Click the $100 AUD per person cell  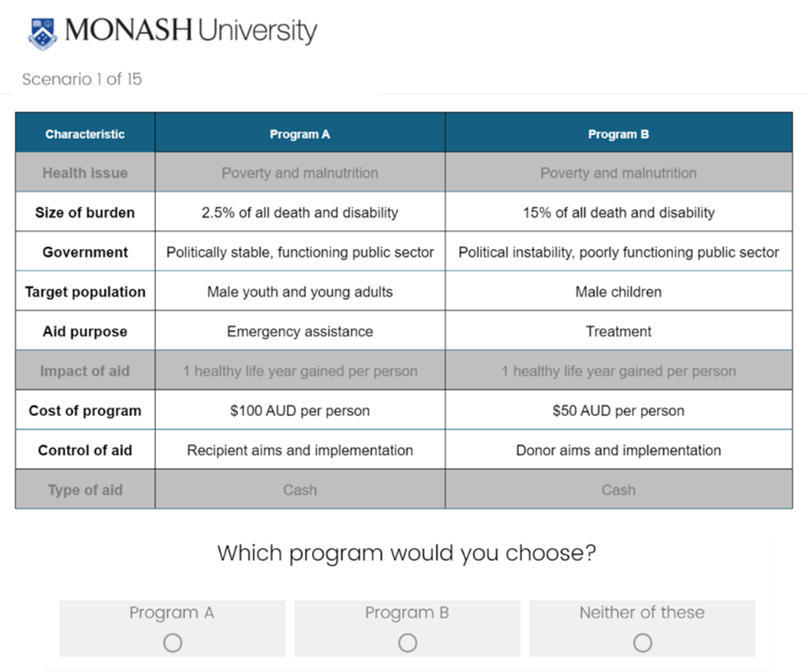(x=300, y=411)
